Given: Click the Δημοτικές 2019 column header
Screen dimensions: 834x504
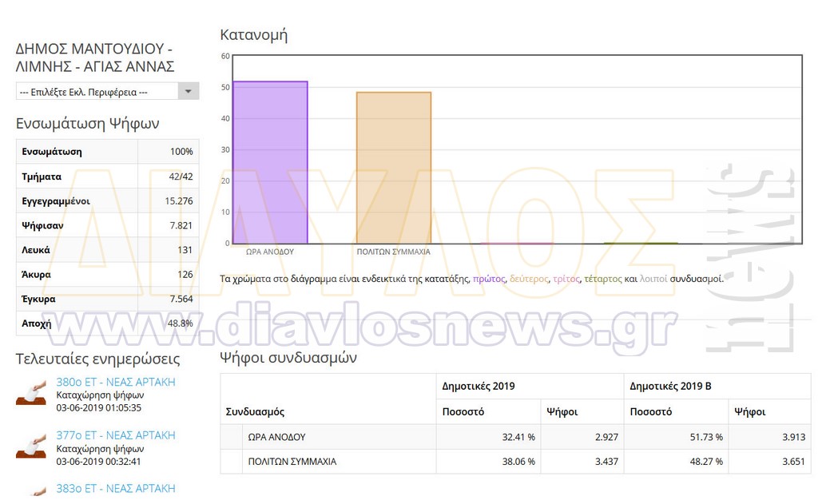Looking at the screenshot, I should click(479, 386).
